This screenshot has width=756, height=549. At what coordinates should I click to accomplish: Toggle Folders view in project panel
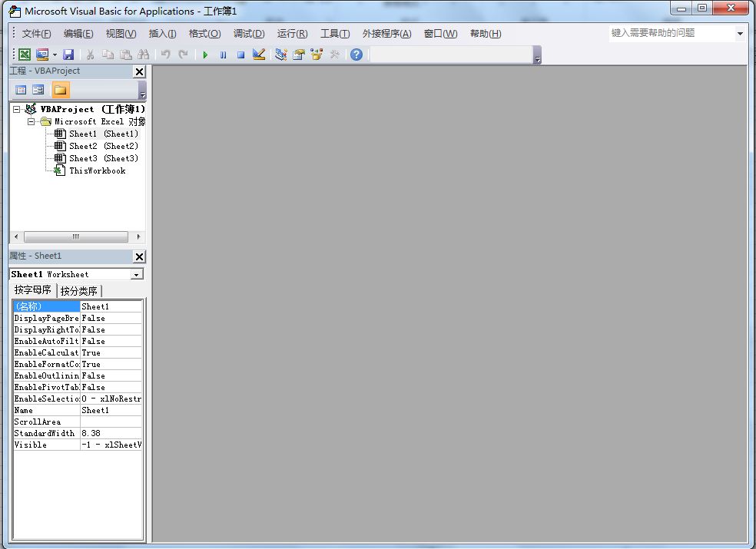[60, 90]
